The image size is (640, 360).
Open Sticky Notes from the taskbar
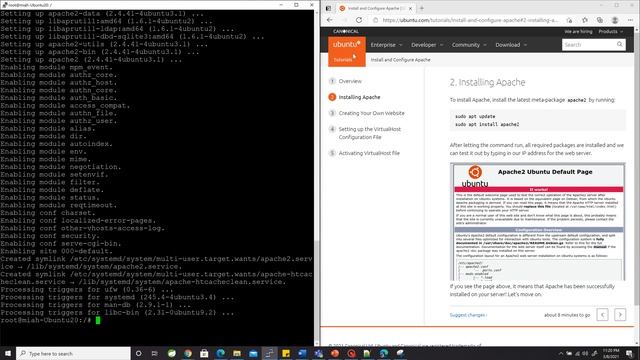(286, 353)
